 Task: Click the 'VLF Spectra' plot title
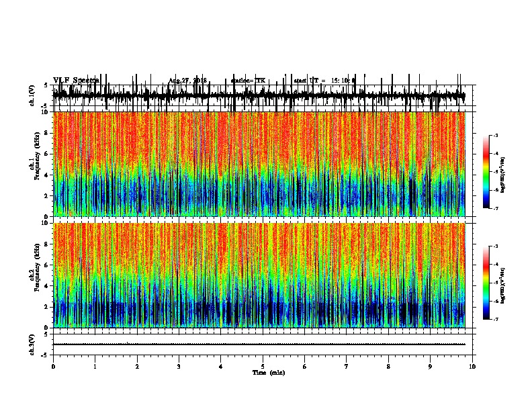click(76, 80)
